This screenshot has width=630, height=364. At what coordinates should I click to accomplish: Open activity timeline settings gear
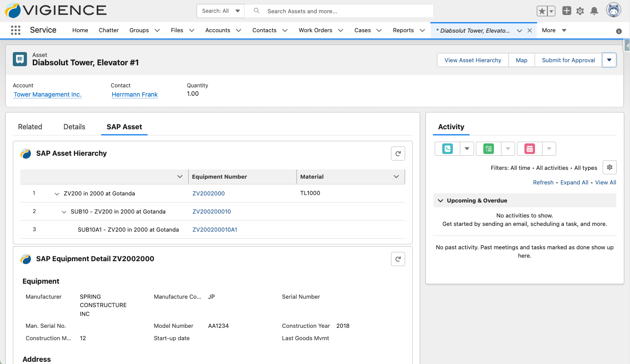click(x=610, y=168)
